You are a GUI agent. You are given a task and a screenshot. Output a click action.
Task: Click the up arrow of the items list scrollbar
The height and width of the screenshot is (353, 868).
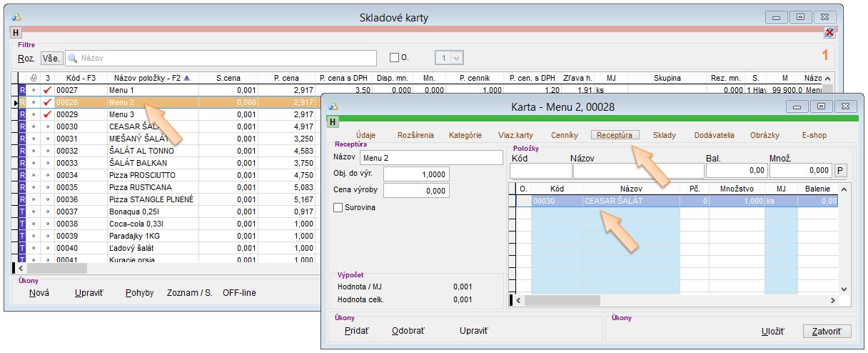844,189
